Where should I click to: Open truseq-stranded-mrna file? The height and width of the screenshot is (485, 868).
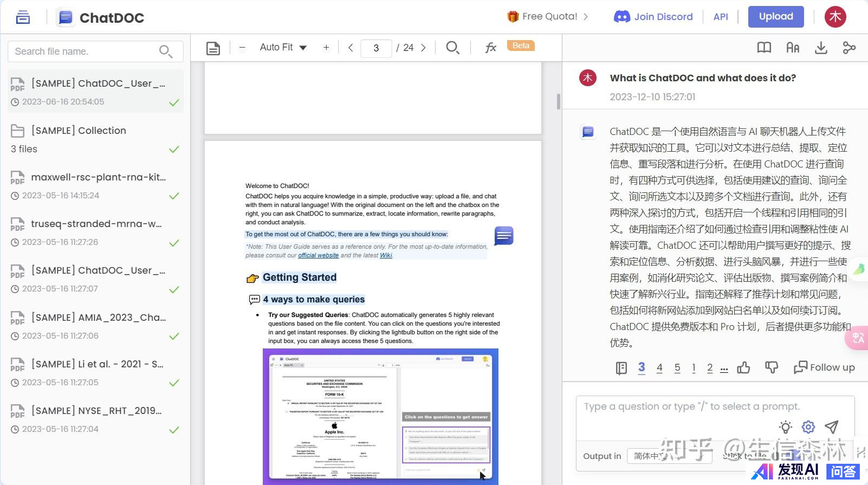[x=95, y=232]
